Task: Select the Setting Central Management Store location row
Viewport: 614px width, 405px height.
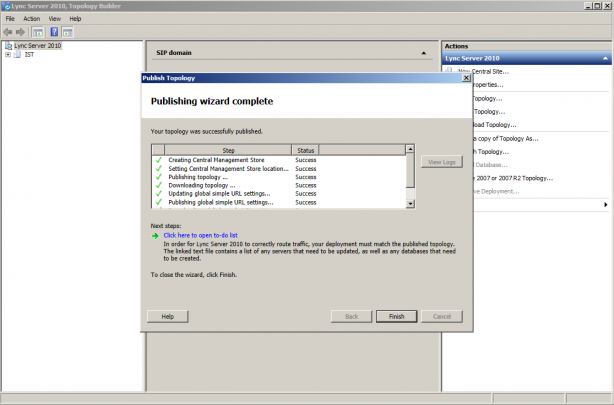Action: [279, 168]
